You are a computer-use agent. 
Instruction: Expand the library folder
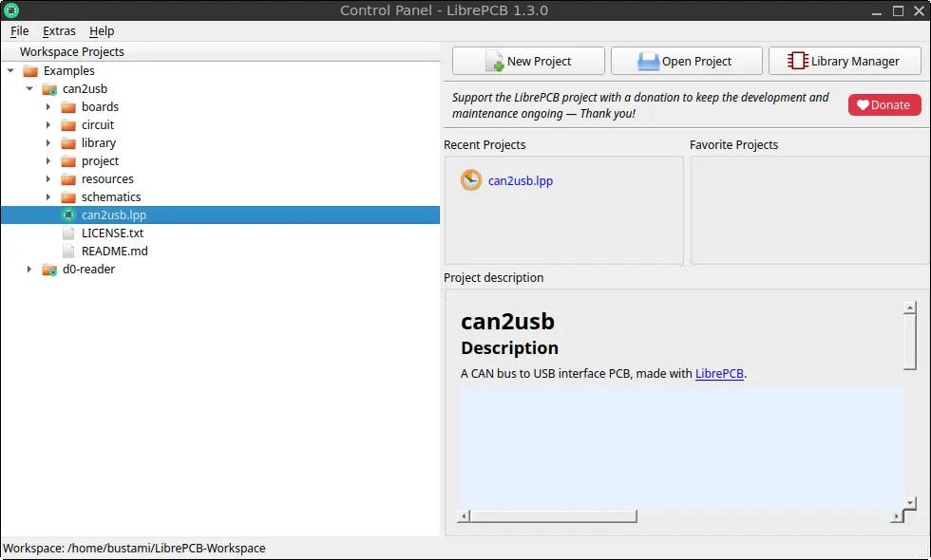[x=48, y=143]
